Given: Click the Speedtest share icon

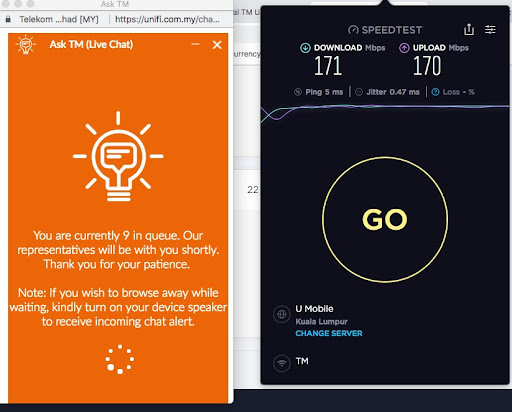Looking at the screenshot, I should (469, 29).
